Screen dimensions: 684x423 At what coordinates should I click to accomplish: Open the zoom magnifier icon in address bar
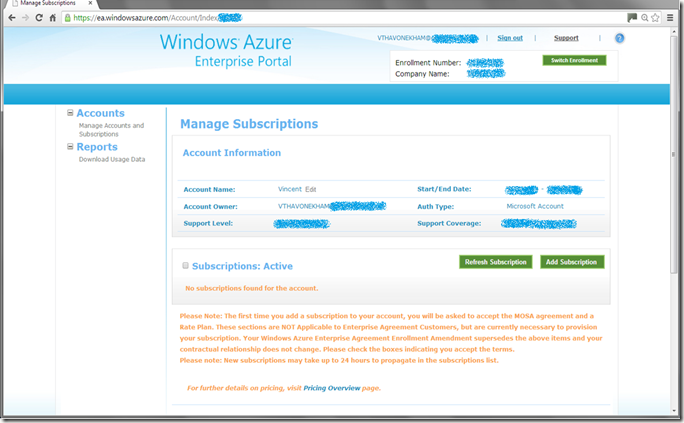point(644,18)
